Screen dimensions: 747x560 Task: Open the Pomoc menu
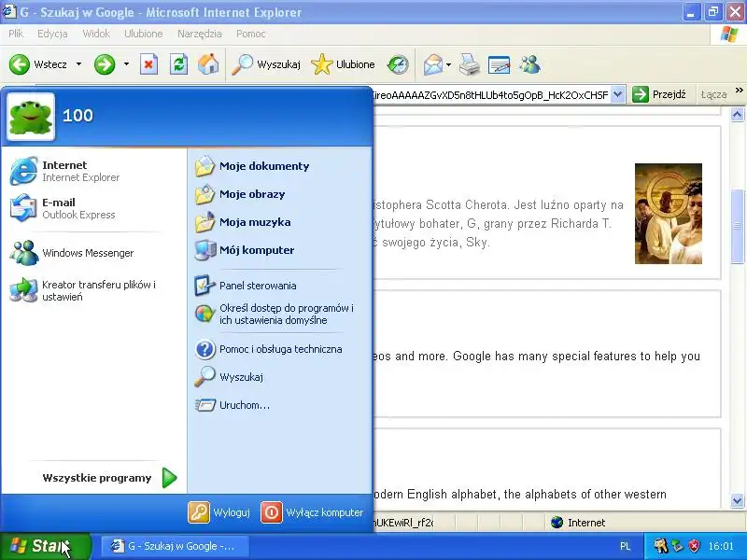click(x=250, y=34)
